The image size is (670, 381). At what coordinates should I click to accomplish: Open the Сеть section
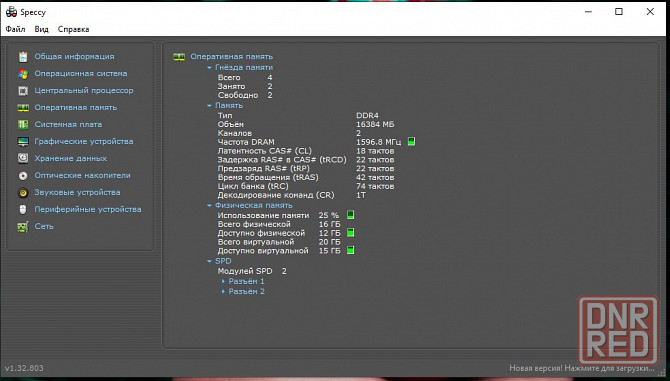(44, 226)
